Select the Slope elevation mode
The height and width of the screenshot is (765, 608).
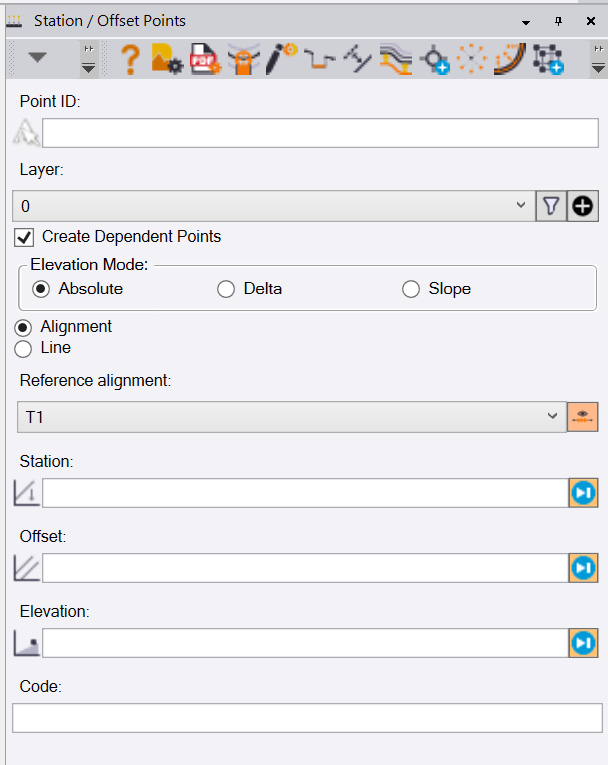(410, 289)
